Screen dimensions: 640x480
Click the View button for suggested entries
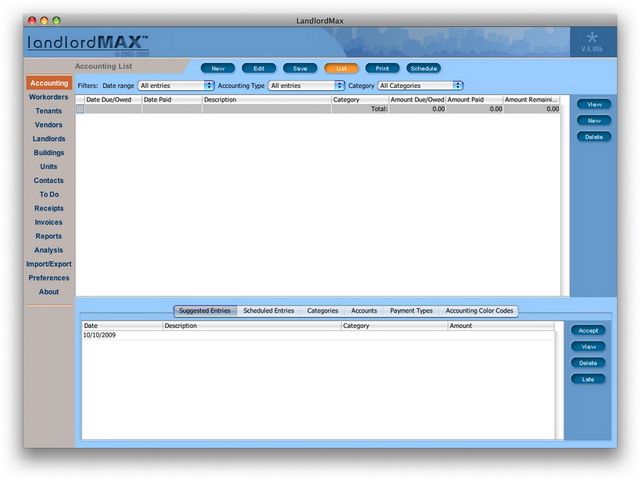(588, 347)
